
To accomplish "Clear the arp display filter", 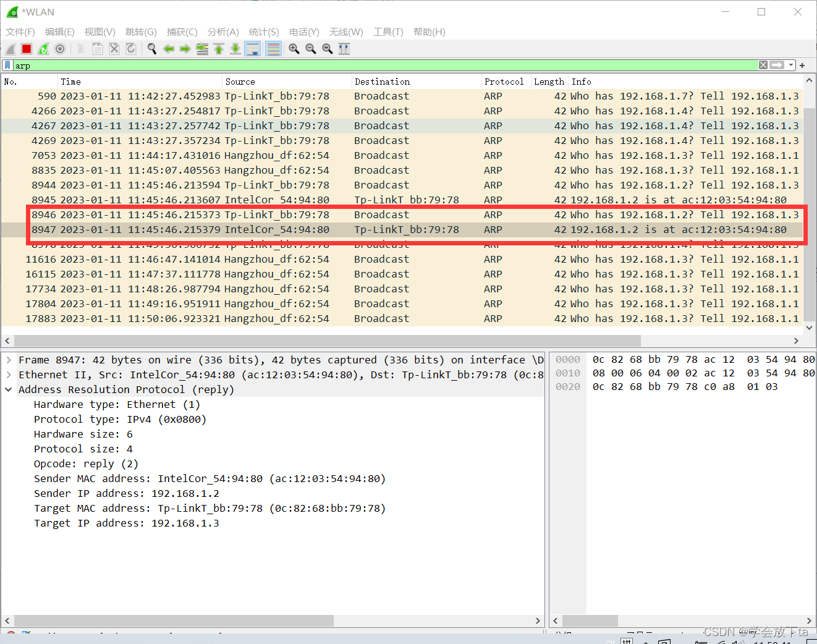I will 763,65.
